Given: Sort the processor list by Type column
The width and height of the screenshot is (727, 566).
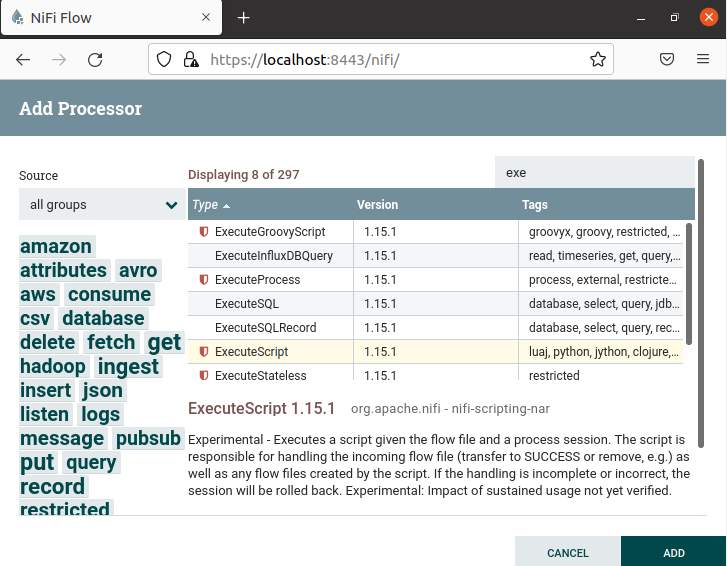Looking at the screenshot, I should (206, 205).
